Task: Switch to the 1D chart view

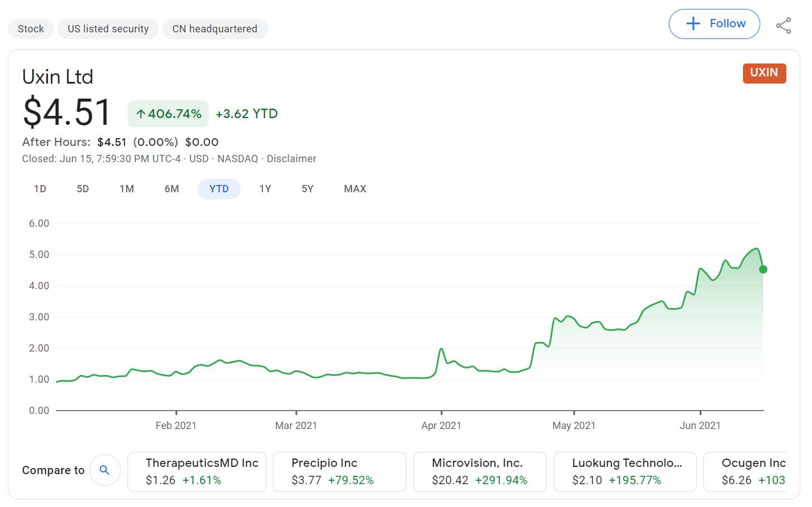Action: tap(40, 189)
